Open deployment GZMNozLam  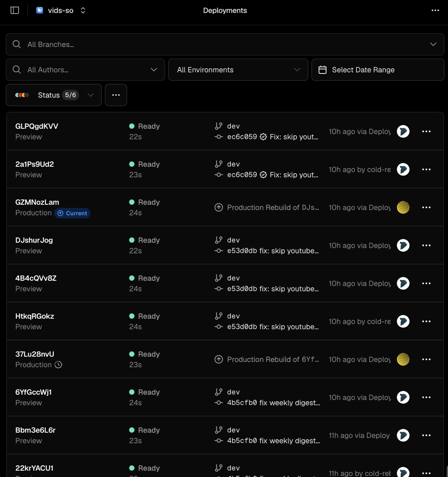tap(37, 202)
